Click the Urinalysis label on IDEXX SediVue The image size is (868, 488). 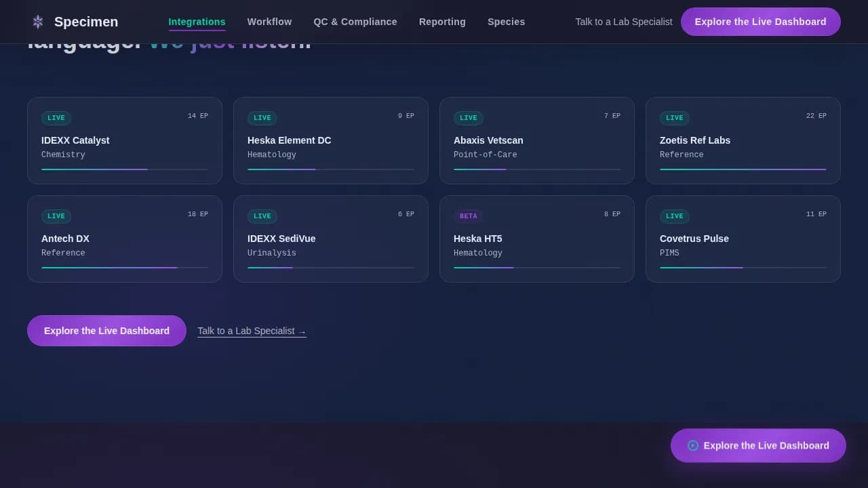(x=272, y=253)
